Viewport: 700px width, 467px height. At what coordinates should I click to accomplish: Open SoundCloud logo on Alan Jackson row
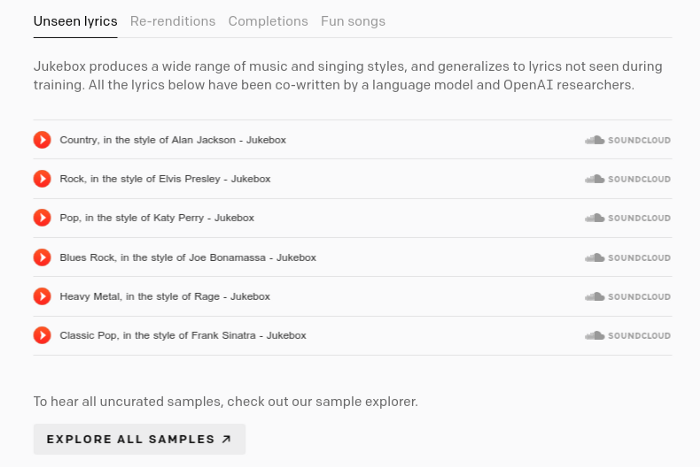pyautogui.click(x=627, y=140)
